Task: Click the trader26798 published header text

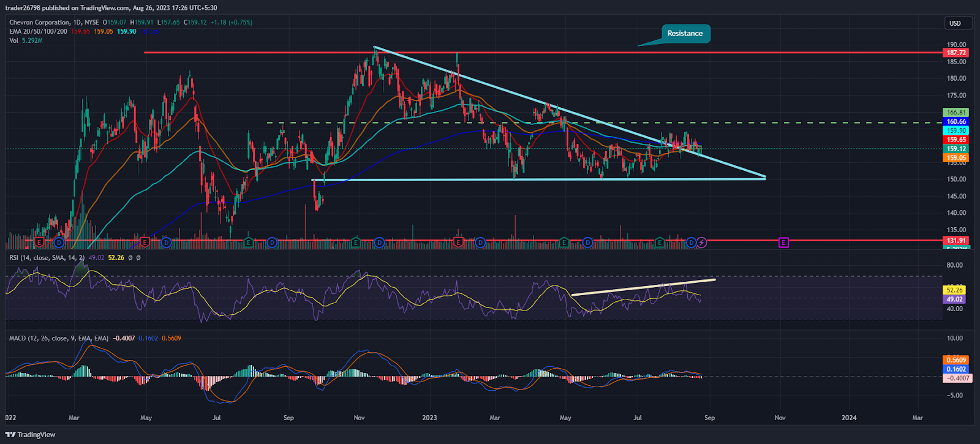Action: 111,8
